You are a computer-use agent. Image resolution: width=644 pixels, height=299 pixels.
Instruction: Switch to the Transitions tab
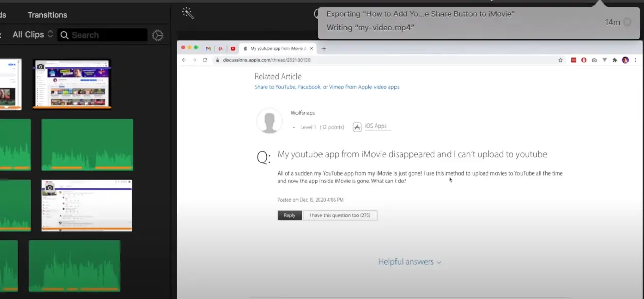click(47, 15)
